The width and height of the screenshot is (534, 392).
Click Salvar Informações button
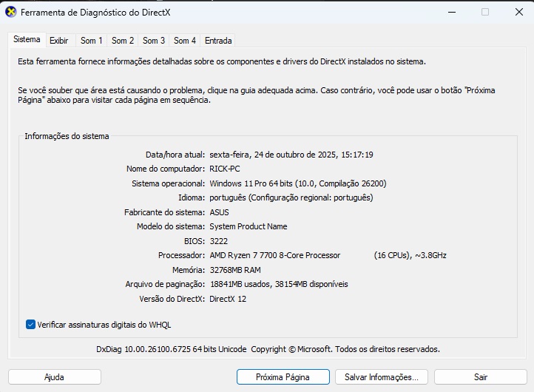tap(382, 376)
